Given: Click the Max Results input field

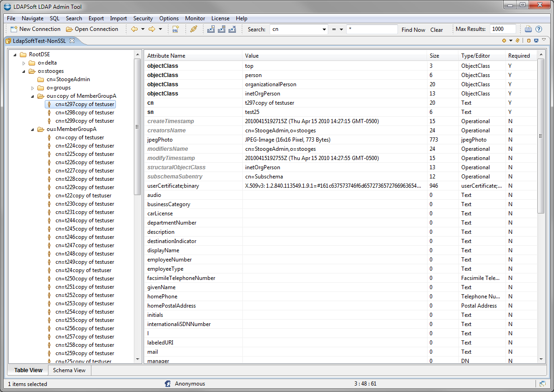Looking at the screenshot, I should tap(502, 29).
